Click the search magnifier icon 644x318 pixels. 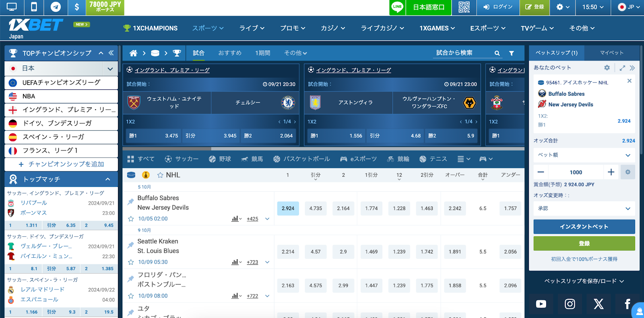pyautogui.click(x=497, y=53)
